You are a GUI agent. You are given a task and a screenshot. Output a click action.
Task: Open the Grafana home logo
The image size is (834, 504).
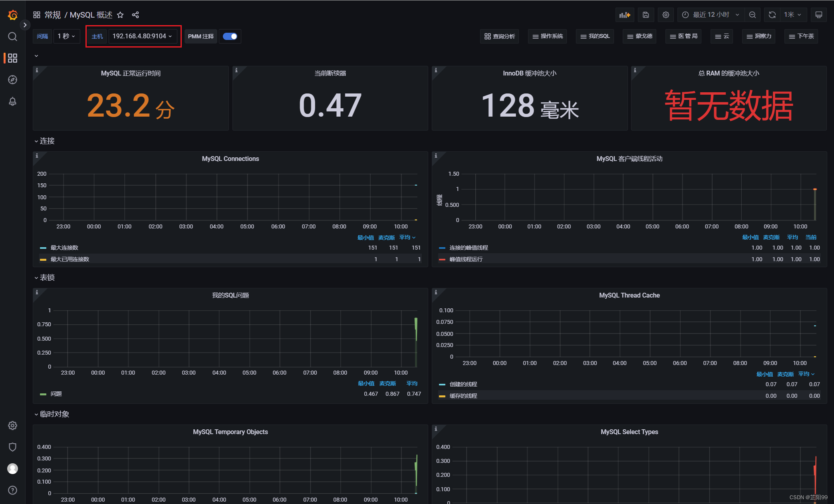[13, 15]
